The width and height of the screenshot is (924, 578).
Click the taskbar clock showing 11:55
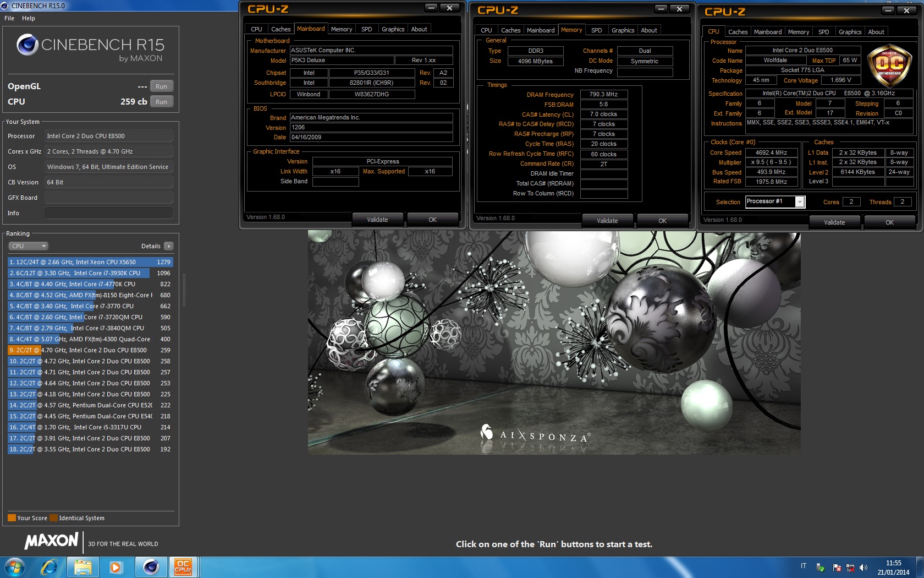[x=893, y=568]
